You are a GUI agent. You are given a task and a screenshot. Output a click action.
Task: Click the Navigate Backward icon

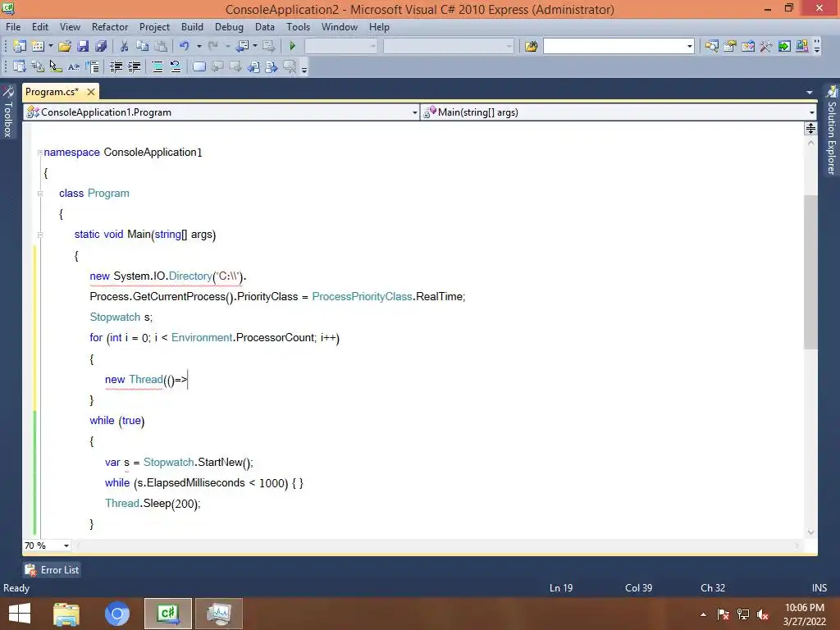(x=242, y=46)
